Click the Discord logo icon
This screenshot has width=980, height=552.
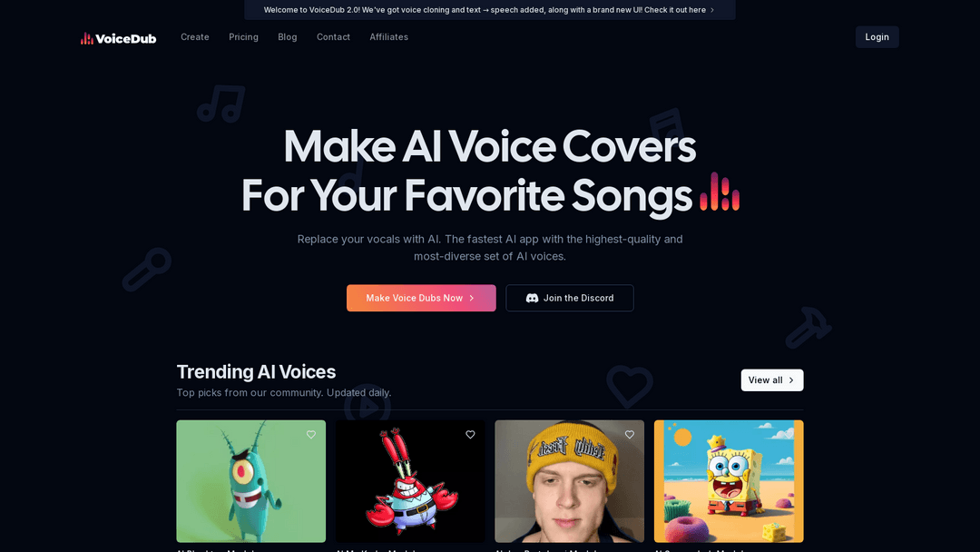[x=532, y=298]
